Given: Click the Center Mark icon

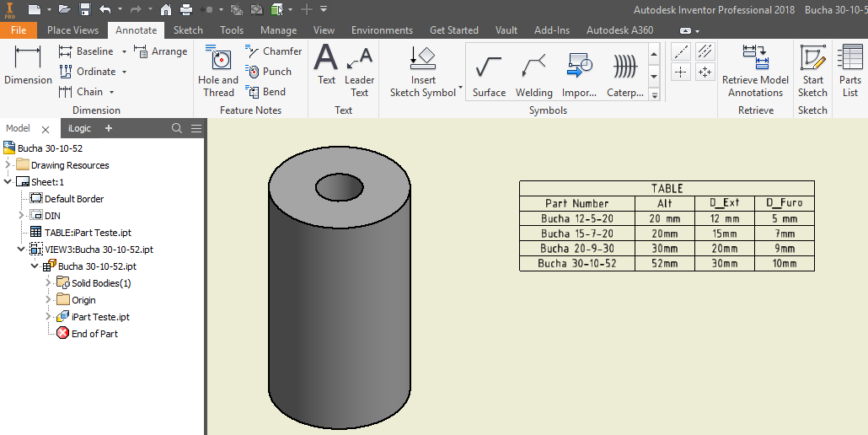Looking at the screenshot, I should (x=681, y=72).
